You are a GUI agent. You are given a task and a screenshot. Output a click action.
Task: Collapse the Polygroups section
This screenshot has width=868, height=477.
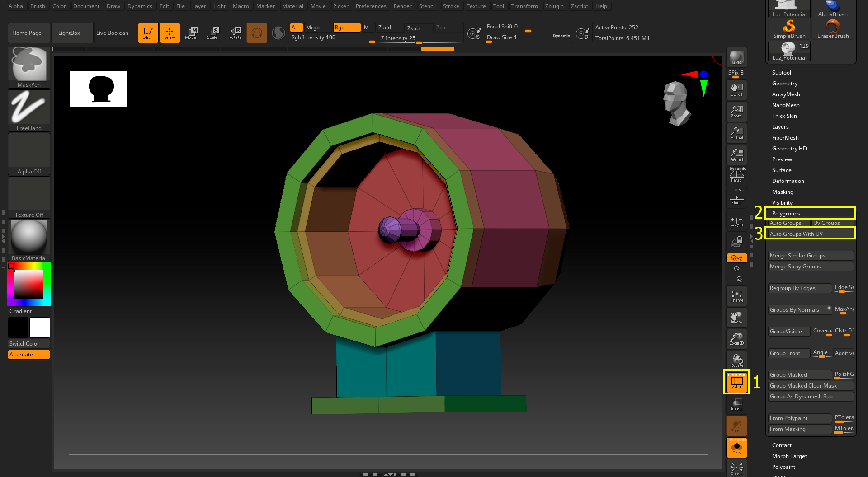(786, 214)
